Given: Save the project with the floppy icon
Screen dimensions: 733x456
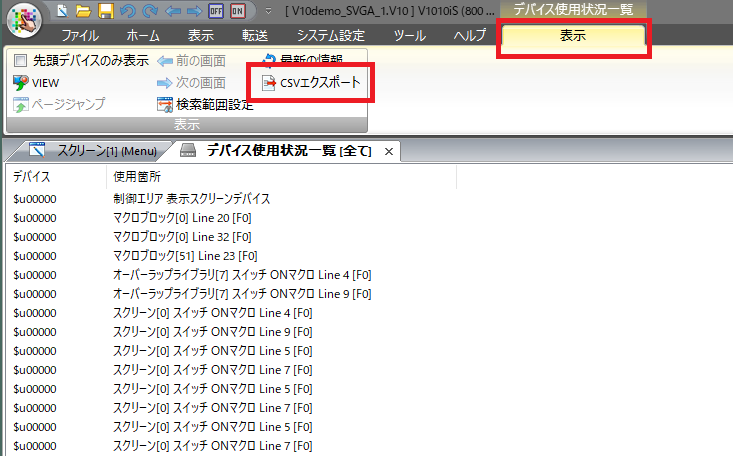Looking at the screenshot, I should [104, 11].
